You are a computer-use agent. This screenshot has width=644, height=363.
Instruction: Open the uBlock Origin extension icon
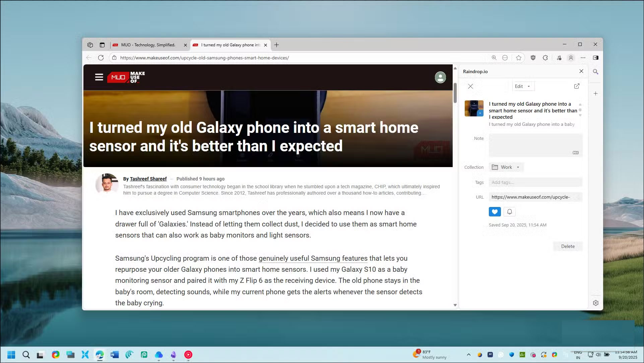pyautogui.click(x=533, y=58)
